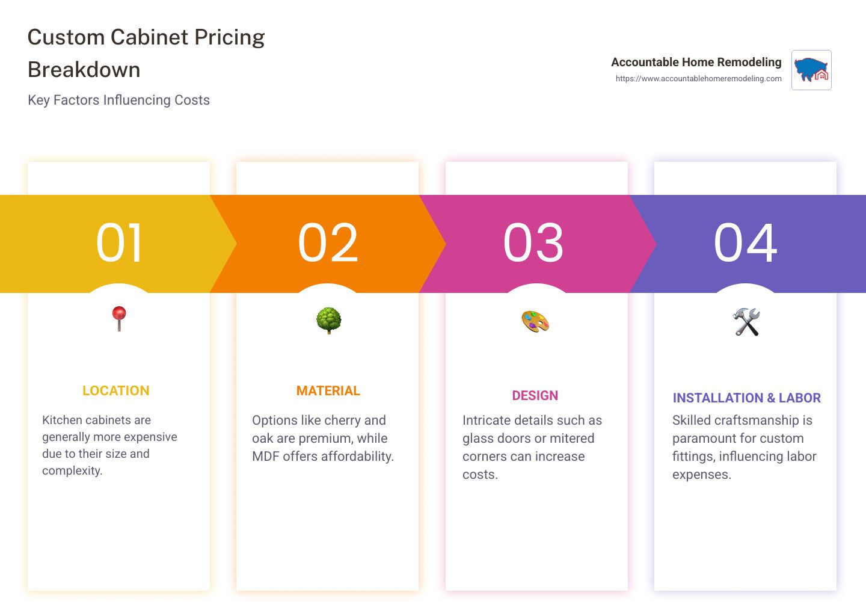
Task: Click the MATERIAL heading
Action: coord(328,390)
